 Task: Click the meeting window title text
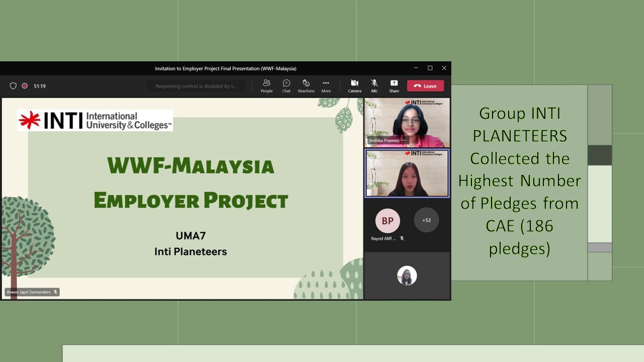[x=225, y=68]
